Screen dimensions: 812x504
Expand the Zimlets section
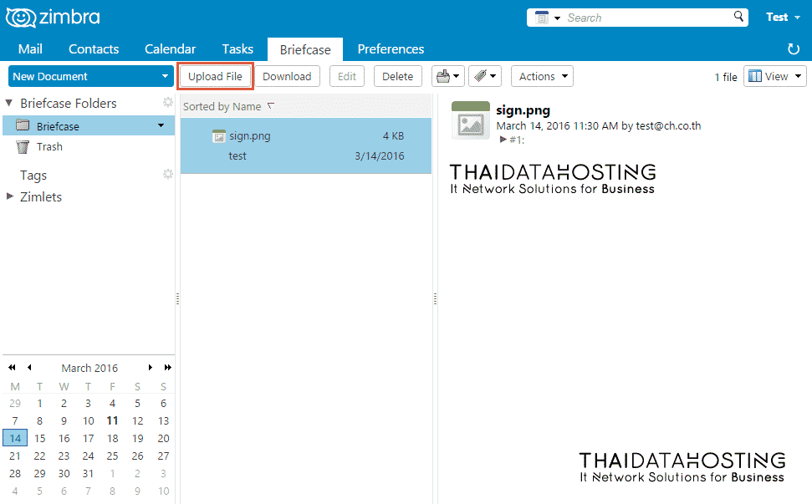9,196
